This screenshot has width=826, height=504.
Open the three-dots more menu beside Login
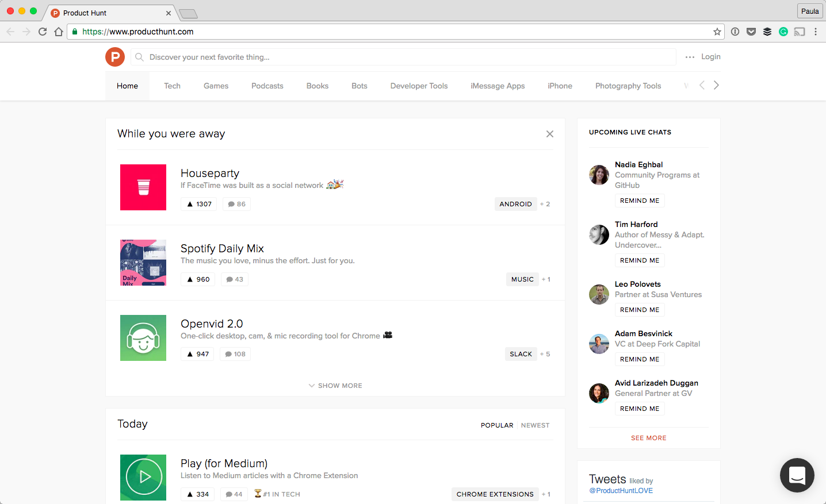[690, 57]
